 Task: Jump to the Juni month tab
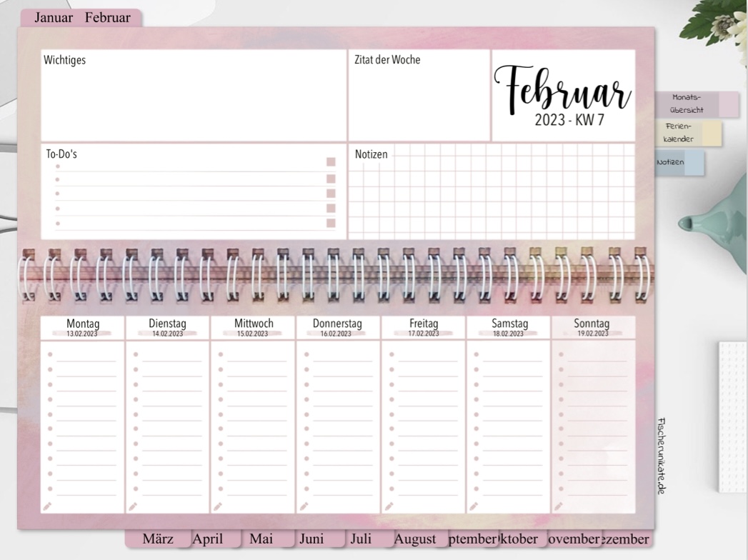(311, 539)
